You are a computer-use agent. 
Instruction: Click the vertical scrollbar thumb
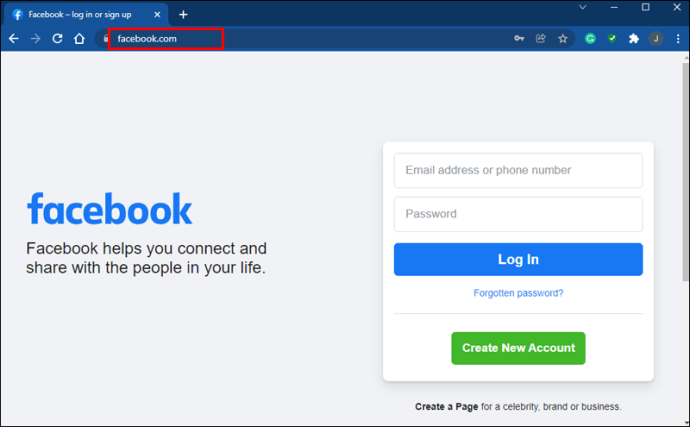point(686,172)
